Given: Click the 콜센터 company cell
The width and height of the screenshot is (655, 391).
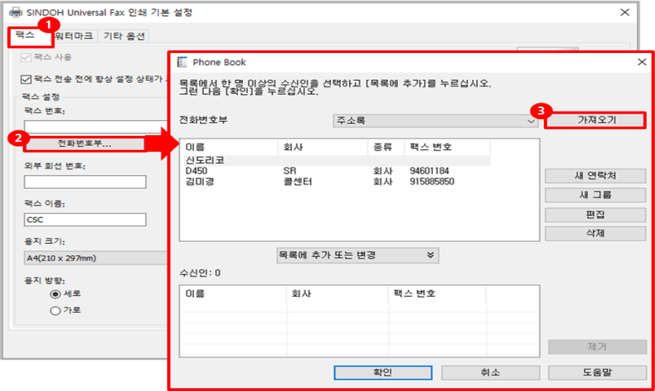Looking at the screenshot, I should tap(297, 182).
